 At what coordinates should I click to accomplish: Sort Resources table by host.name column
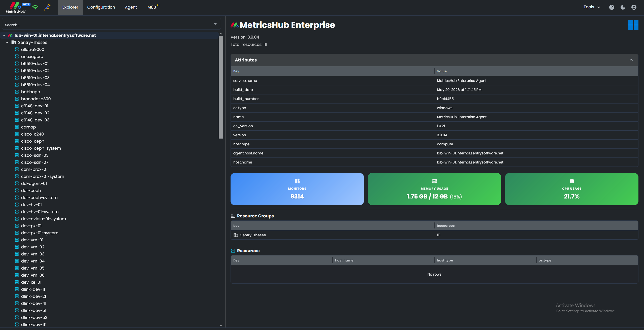383,260
